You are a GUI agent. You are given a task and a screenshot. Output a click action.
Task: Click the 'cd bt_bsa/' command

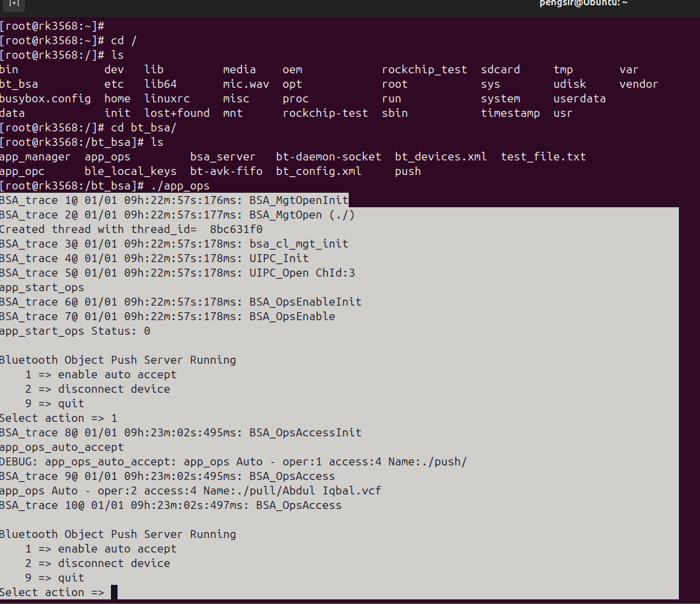144,128
